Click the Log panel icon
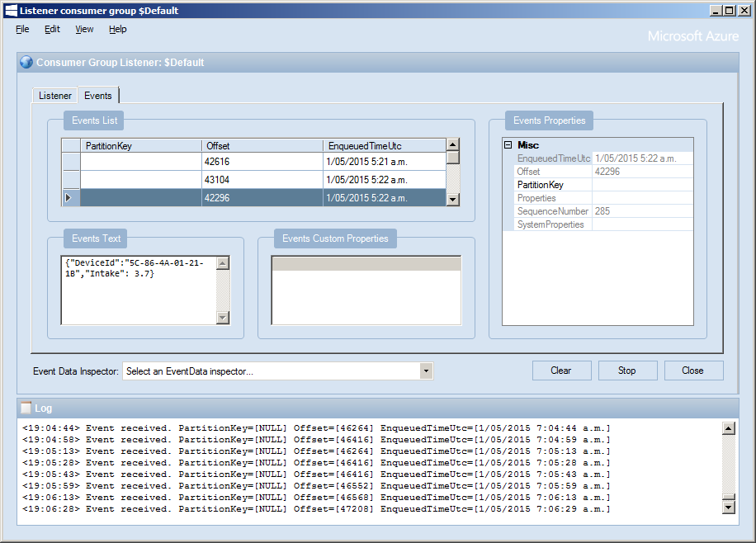 [x=26, y=408]
